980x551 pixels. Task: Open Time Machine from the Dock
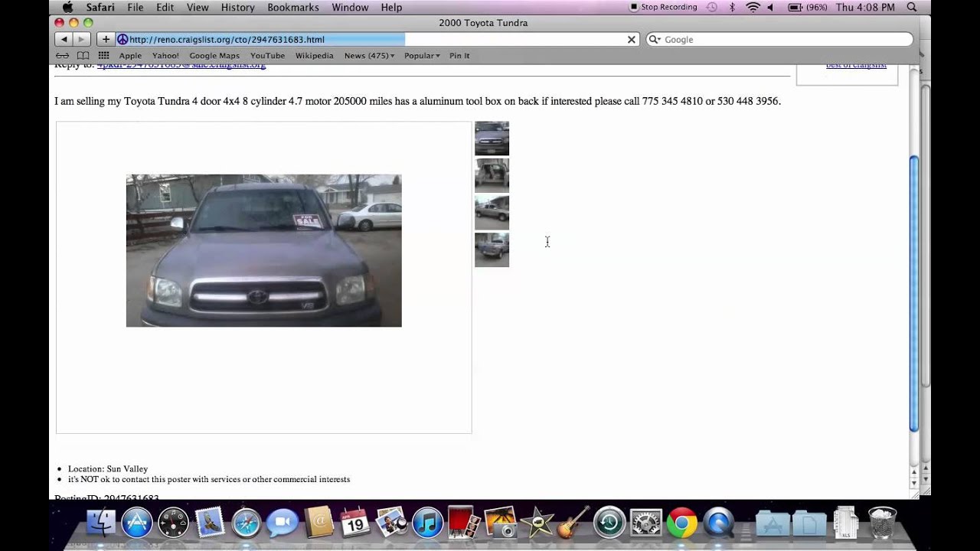[609, 523]
